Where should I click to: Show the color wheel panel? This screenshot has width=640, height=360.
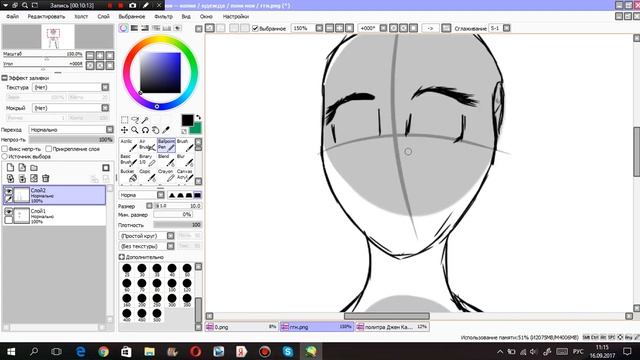[124, 28]
